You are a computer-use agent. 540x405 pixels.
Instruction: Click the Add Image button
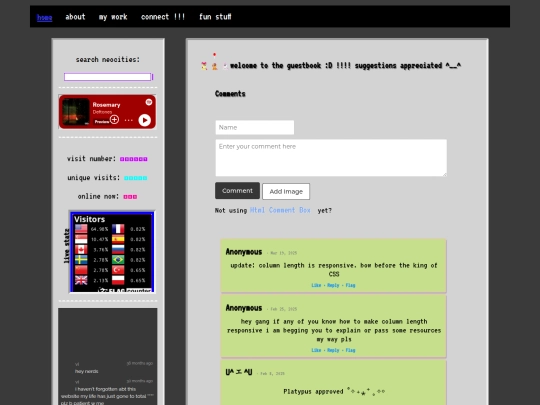286,191
